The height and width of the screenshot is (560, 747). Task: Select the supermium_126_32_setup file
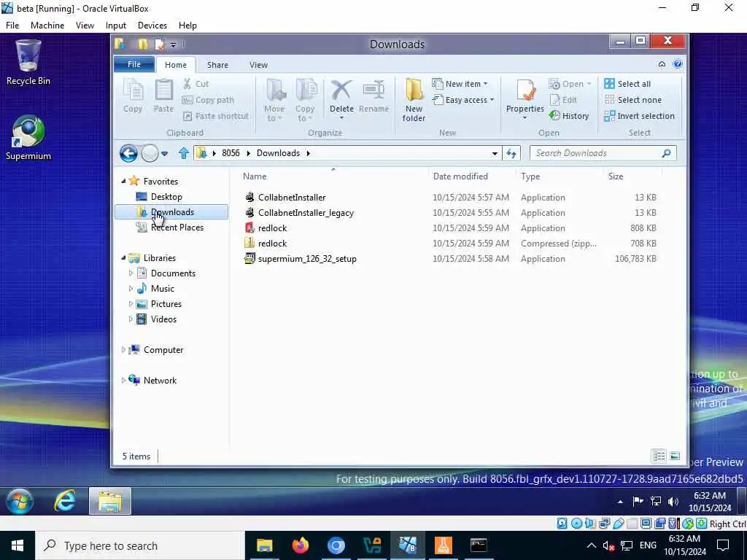[307, 259]
